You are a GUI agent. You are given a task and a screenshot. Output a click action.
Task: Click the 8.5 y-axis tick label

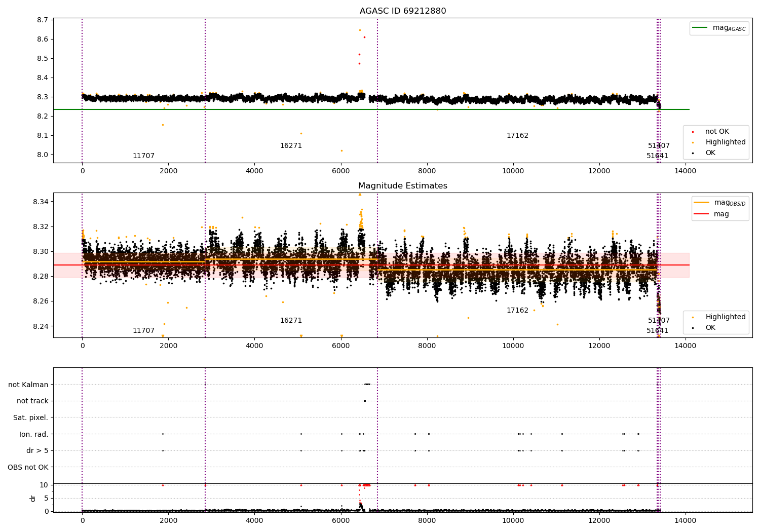pos(43,58)
